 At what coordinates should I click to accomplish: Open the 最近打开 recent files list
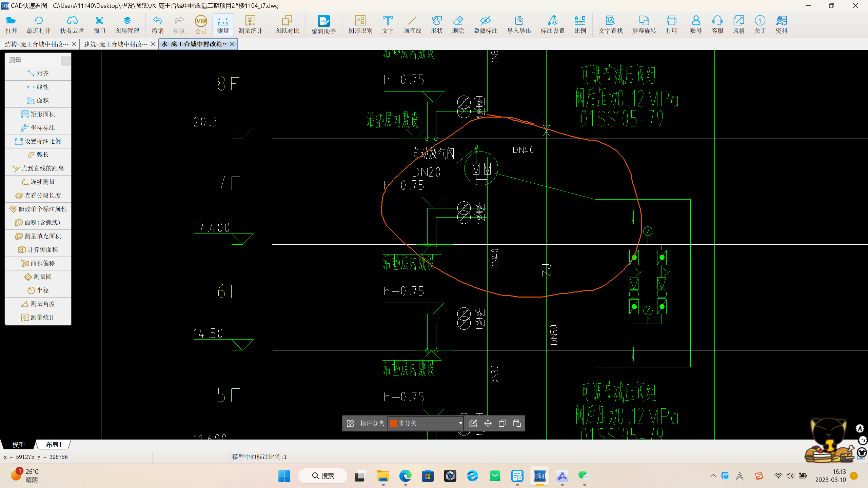(x=39, y=25)
